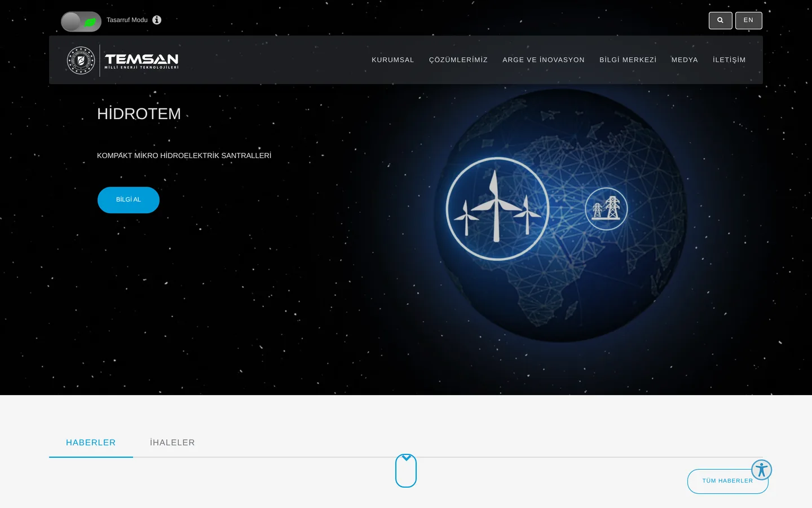Click the BİLGİ AL button
Image resolution: width=812 pixels, height=508 pixels.
[x=129, y=200]
